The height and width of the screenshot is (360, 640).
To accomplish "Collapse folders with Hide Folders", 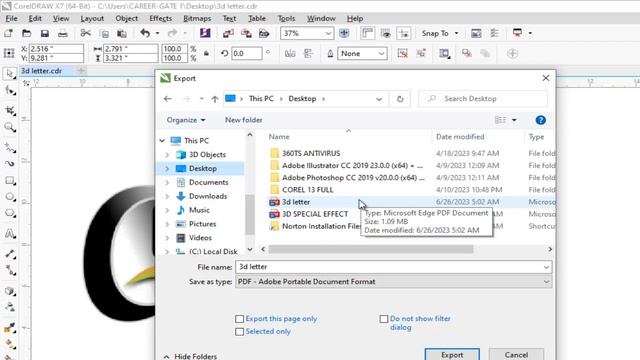I will pos(190,356).
